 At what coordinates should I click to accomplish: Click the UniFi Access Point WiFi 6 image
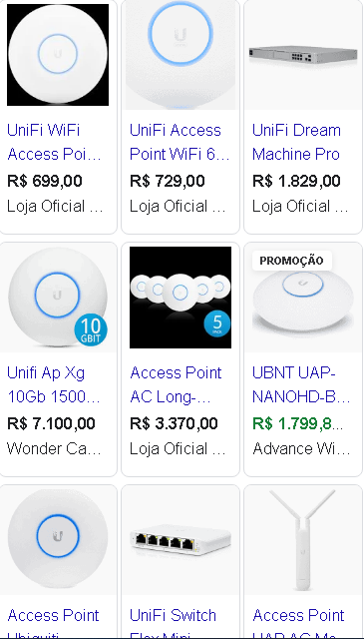point(180,55)
